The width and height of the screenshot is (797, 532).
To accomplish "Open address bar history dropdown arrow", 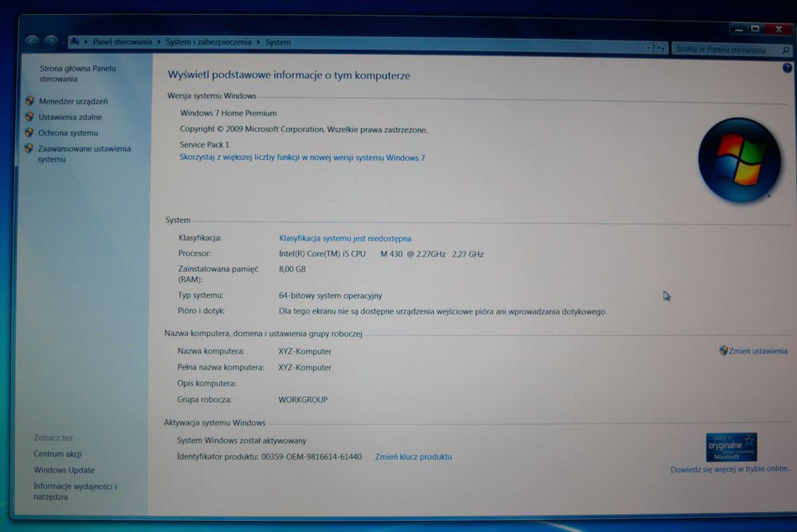I will pos(648,48).
